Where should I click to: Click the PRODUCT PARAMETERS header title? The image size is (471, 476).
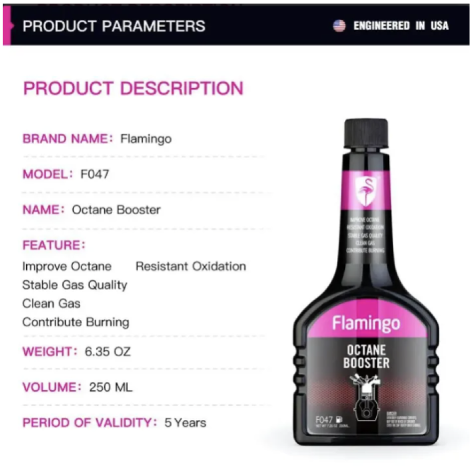114,26
